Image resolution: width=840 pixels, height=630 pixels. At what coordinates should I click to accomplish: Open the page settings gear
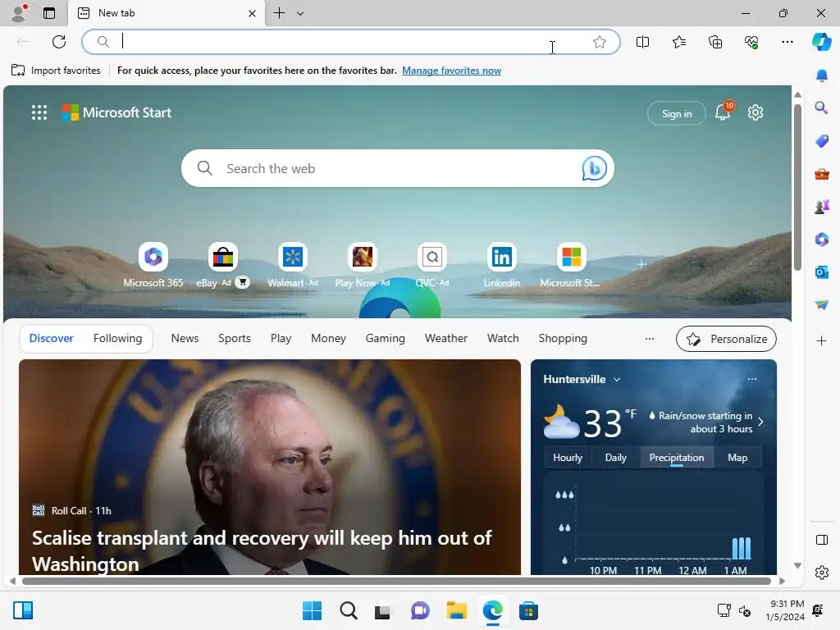756,112
